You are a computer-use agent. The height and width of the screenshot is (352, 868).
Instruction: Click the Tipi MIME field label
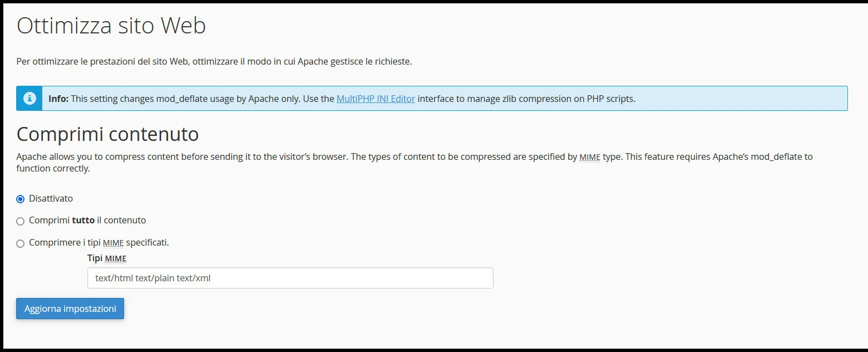point(107,258)
